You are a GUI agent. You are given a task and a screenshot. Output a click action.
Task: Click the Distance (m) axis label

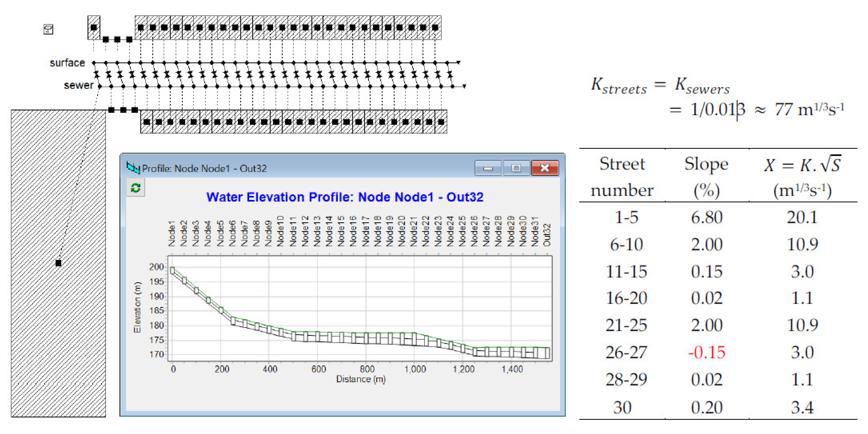(x=360, y=379)
